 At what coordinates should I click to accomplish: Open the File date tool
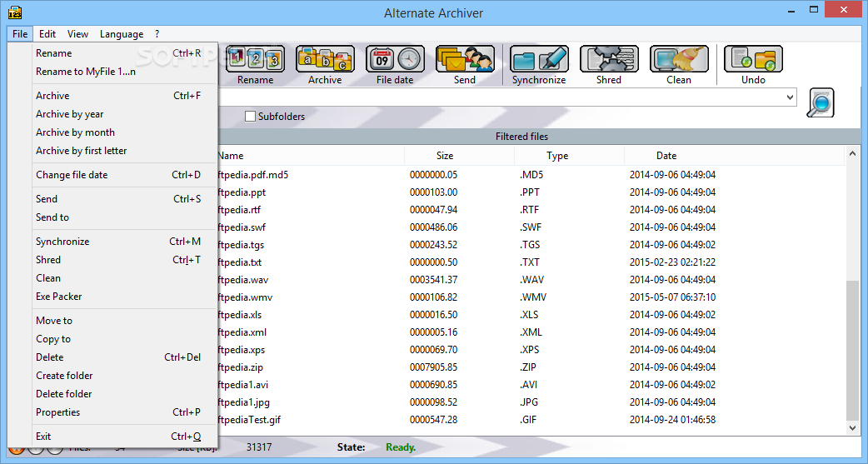(395, 59)
